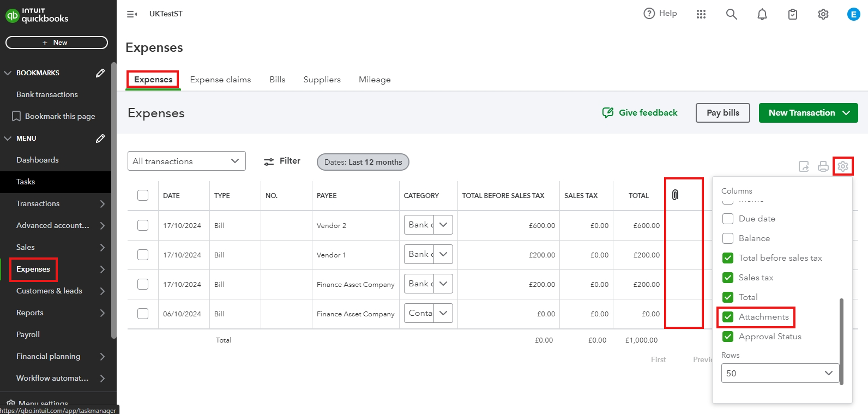868x414 pixels.
Task: Open the All transactions dropdown
Action: coord(186,161)
